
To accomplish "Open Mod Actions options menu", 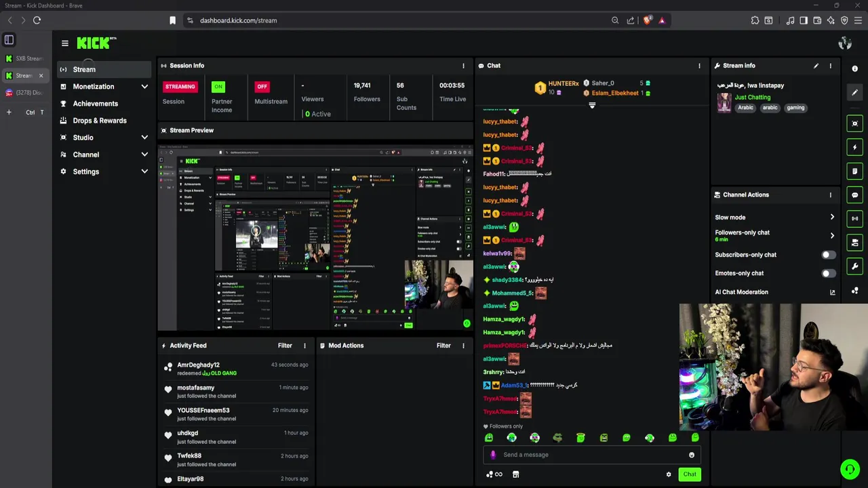I will point(463,346).
